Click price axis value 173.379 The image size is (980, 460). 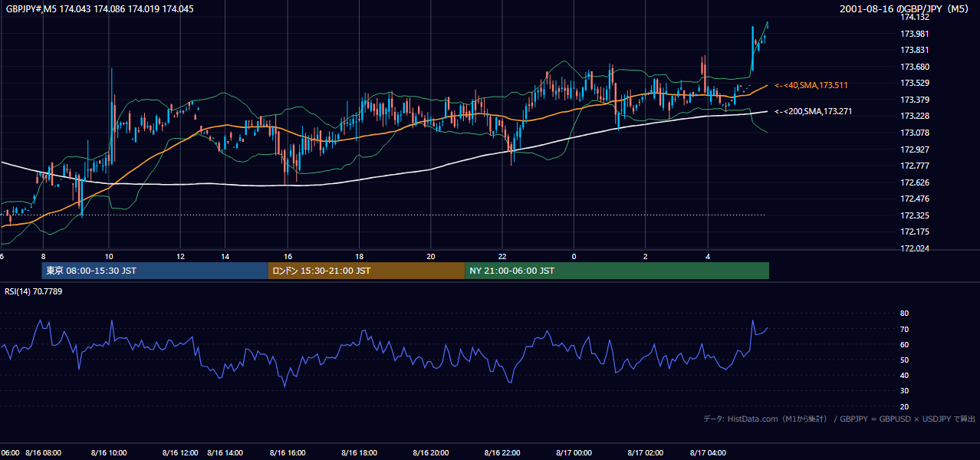tap(915, 100)
